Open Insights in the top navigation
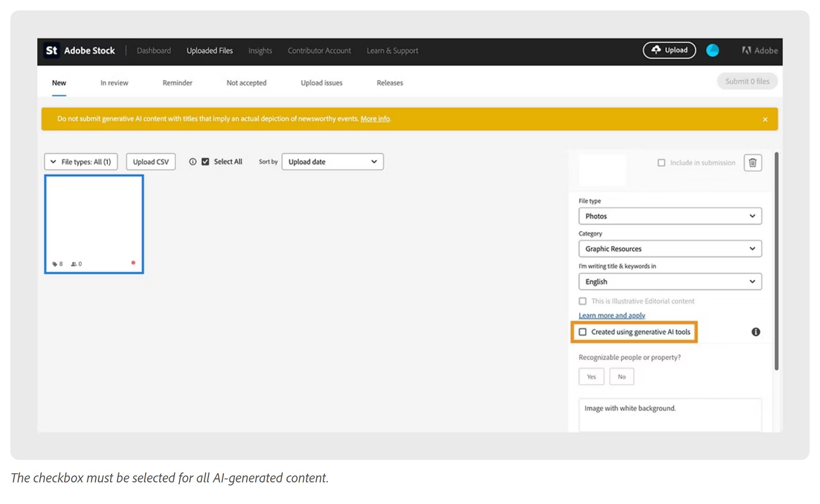 (x=260, y=51)
